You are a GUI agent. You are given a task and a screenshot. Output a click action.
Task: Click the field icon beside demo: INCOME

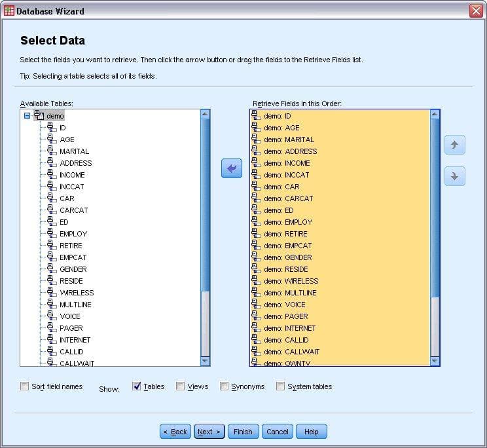click(x=256, y=163)
